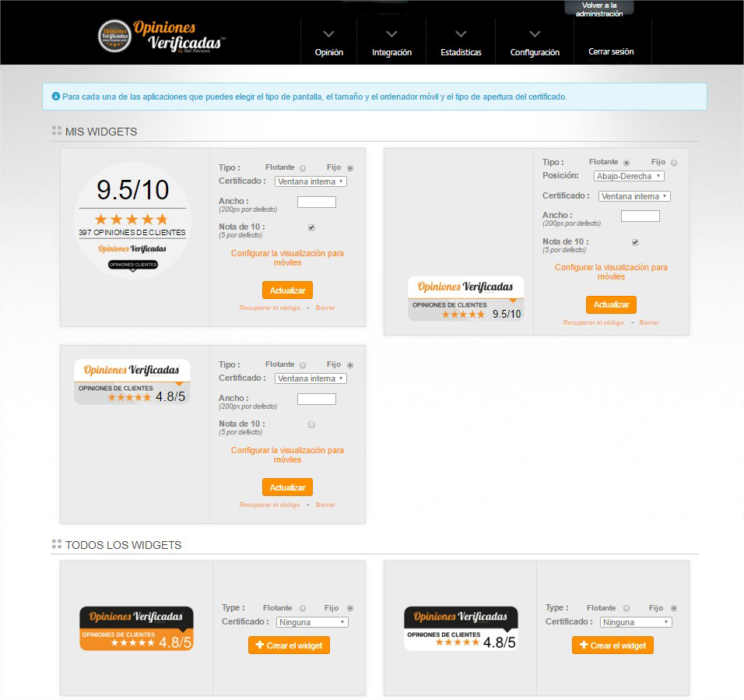
Task: Open Certificado dropdown for the orange-footer widget template
Action: [312, 622]
